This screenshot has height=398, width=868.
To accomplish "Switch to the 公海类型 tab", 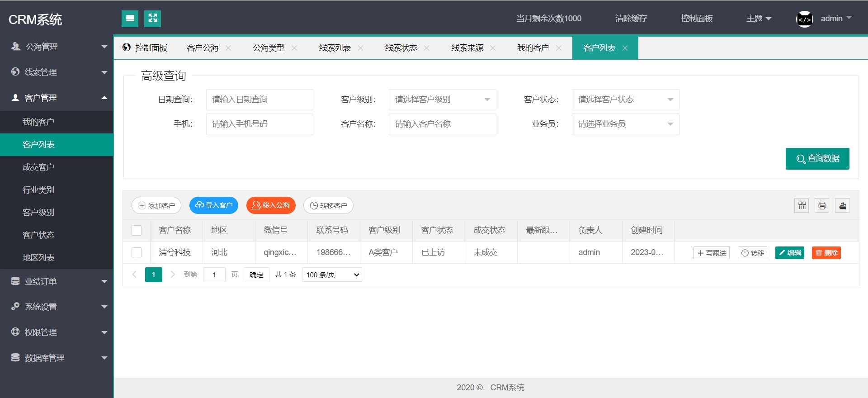I will 269,48.
